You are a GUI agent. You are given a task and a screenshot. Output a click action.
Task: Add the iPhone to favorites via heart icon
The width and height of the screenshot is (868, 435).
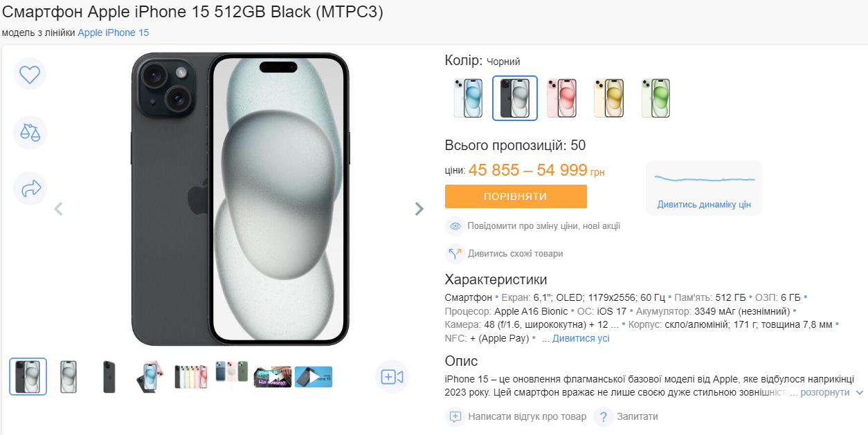pos(30,74)
